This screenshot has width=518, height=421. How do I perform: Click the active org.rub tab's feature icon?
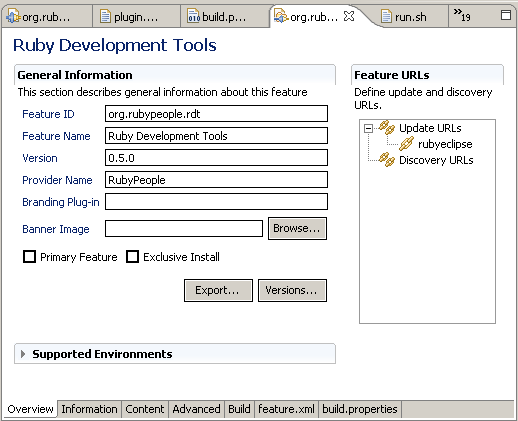point(280,16)
